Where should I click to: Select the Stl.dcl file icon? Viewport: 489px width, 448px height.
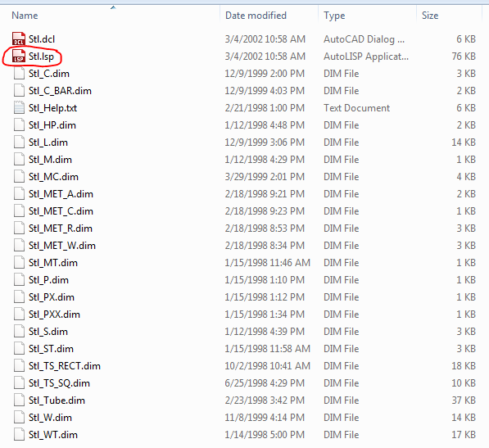19,39
